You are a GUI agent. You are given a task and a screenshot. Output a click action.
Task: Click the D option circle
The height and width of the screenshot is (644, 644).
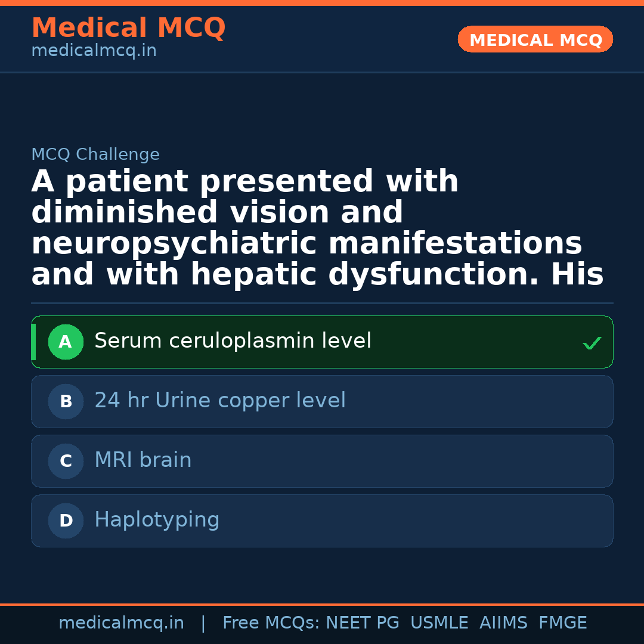66,521
